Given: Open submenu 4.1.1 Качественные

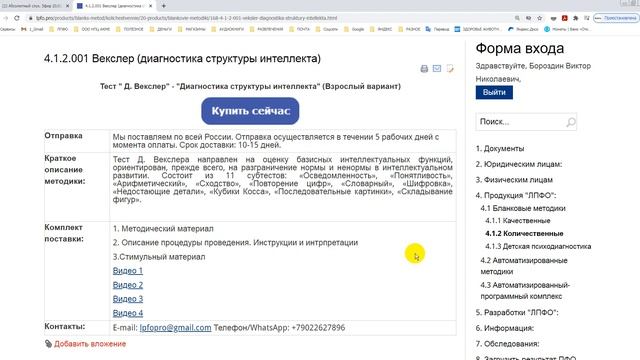Looking at the screenshot, I should pyautogui.click(x=518, y=221).
